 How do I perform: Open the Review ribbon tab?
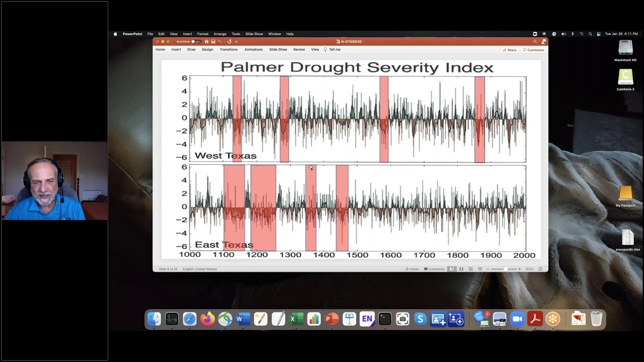click(x=299, y=50)
